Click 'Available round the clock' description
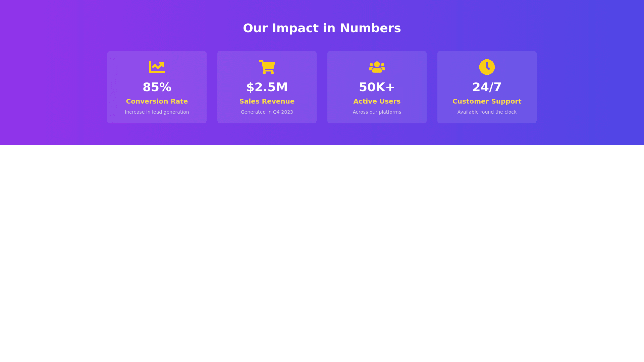The image size is (644, 362). point(487,112)
